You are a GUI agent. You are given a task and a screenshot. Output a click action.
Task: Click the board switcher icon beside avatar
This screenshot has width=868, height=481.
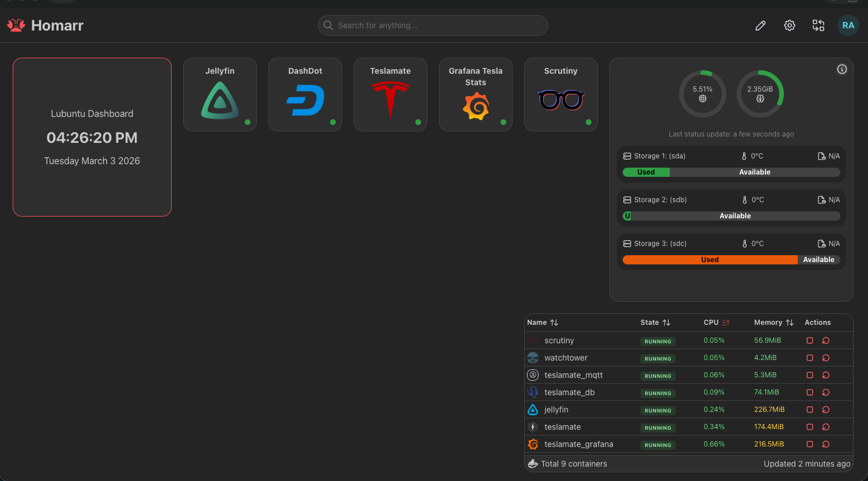818,25
